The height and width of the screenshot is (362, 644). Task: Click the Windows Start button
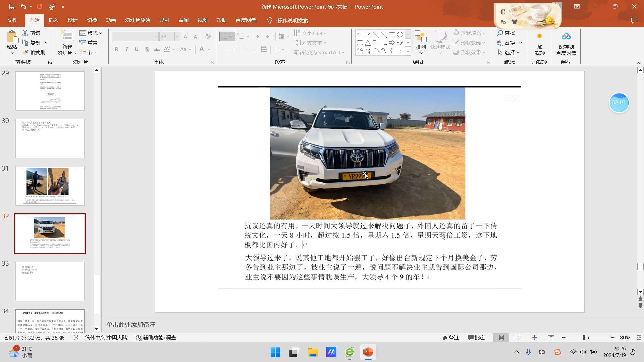coord(275,352)
